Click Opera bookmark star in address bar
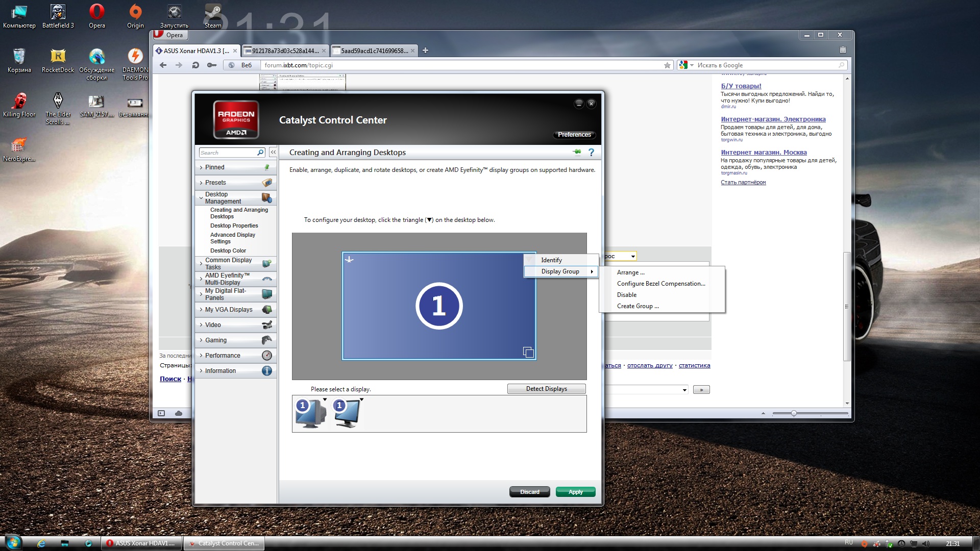This screenshot has width=980, height=551. [x=667, y=65]
